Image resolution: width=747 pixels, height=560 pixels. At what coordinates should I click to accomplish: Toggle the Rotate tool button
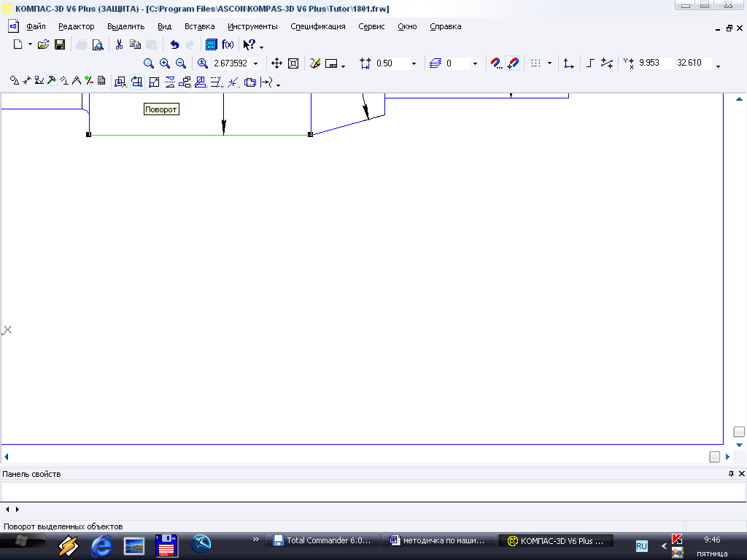pos(137,82)
